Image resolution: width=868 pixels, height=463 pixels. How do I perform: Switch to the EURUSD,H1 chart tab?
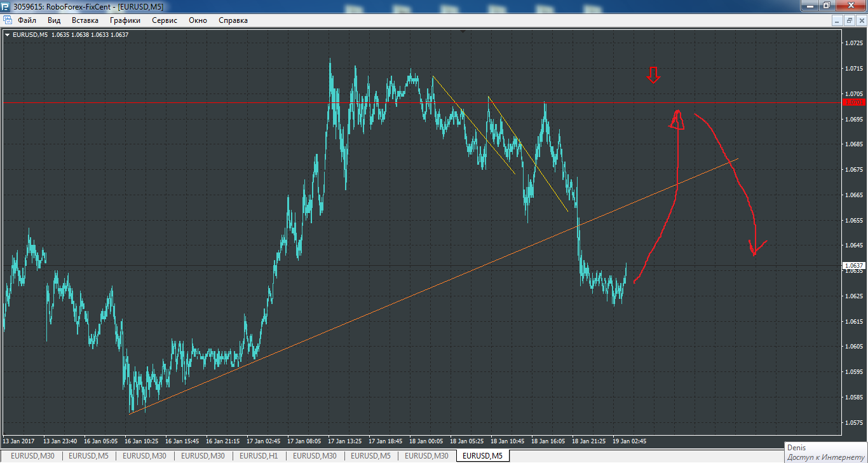pyautogui.click(x=259, y=456)
